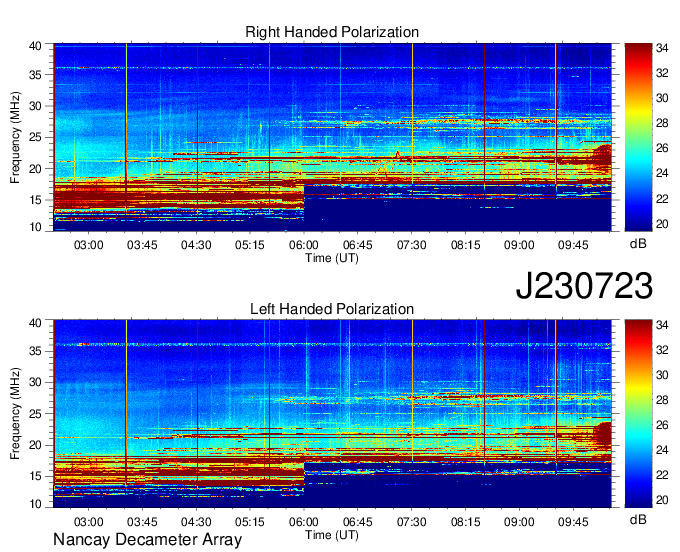This screenshot has width=680, height=552.
Task: Click "03:45" tick on Right Handed time axis
Action: point(142,245)
